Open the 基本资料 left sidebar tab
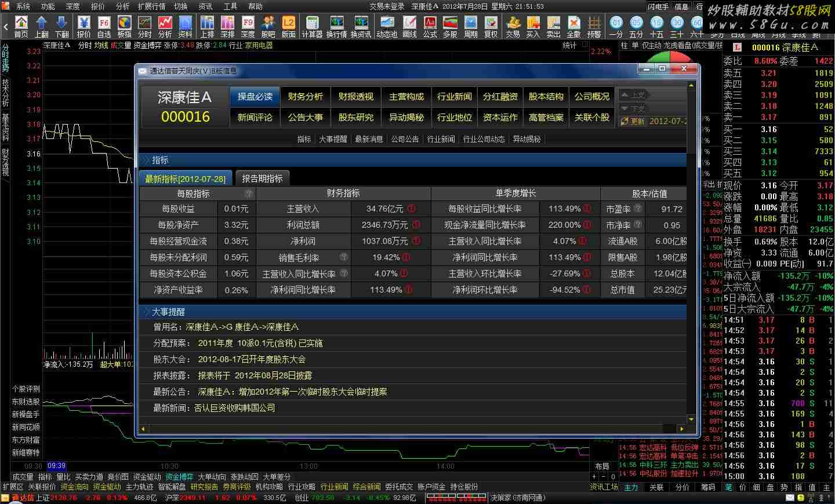 pyautogui.click(x=5, y=127)
